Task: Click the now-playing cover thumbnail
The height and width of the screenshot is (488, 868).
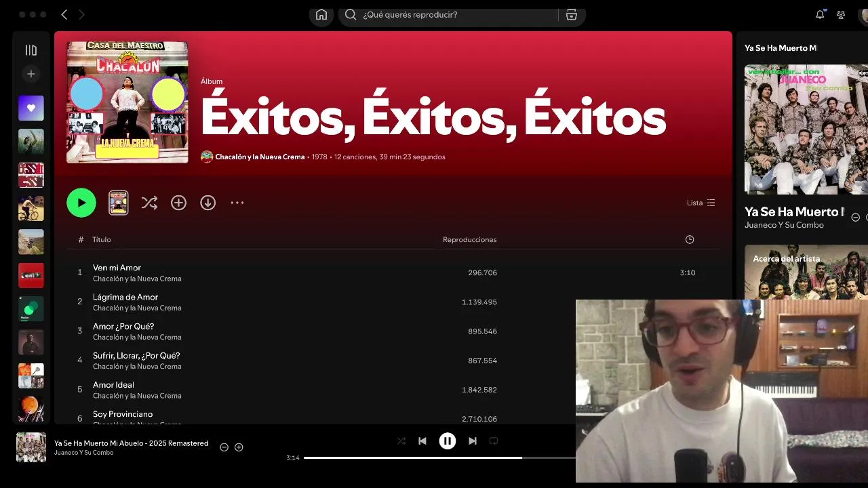Action: 31,447
